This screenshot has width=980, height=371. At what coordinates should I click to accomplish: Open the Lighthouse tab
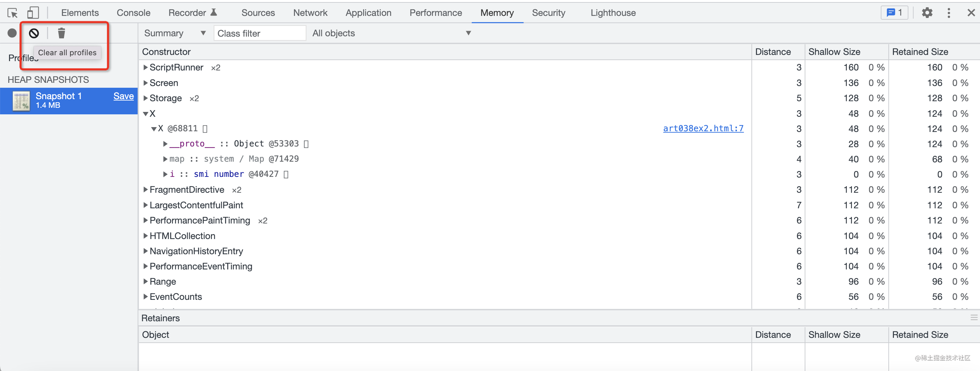coord(612,12)
